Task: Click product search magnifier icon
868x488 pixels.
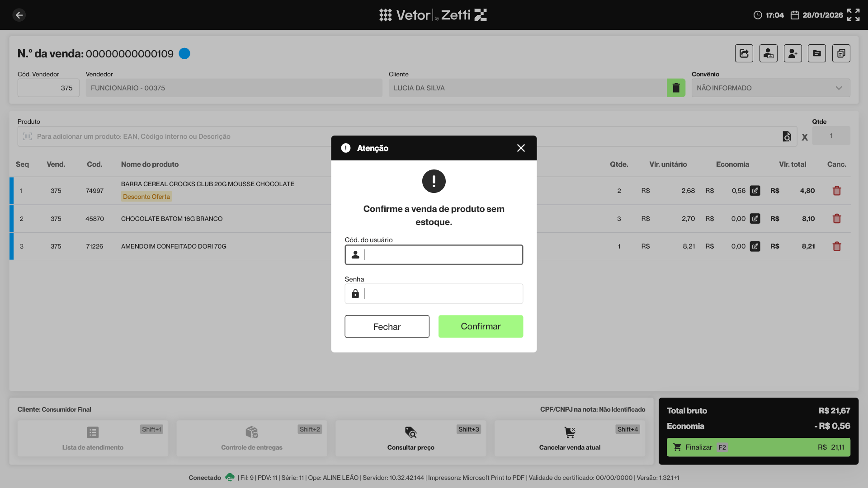Action: pyautogui.click(x=787, y=136)
